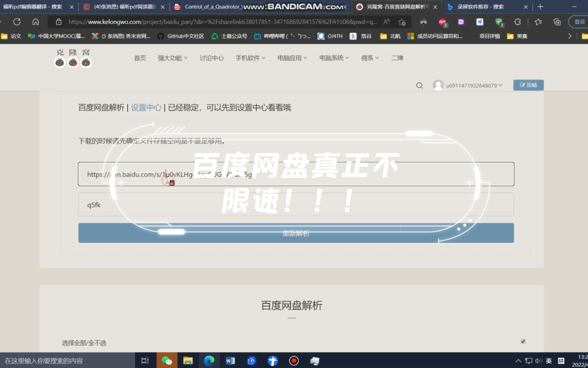Click the user avatar icon
The image size is (588, 368).
click(438, 85)
